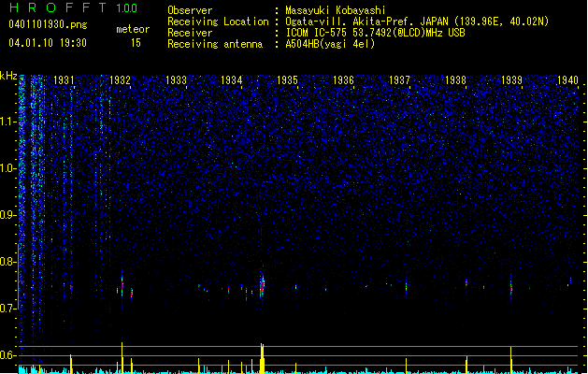Click the 1931 time marker

[64, 80]
